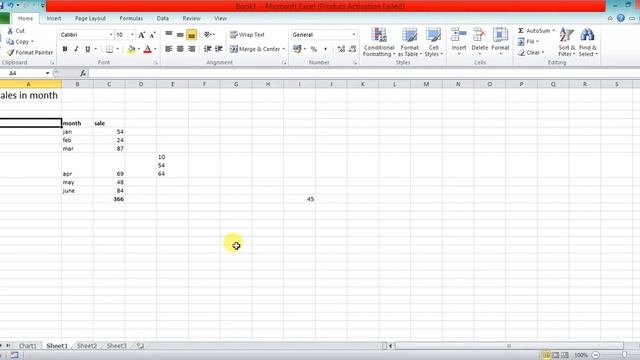The image size is (640, 360).
Task: Click Format cells icon
Action: (500, 35)
